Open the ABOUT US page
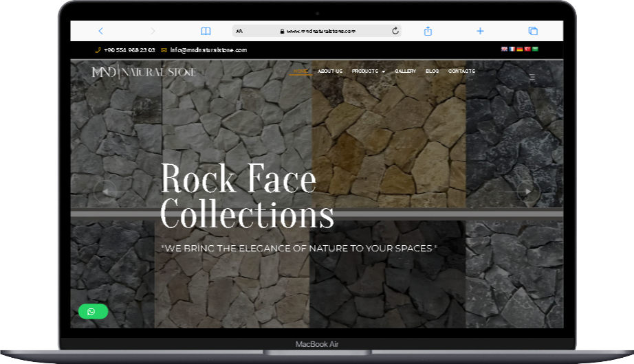 (330, 71)
